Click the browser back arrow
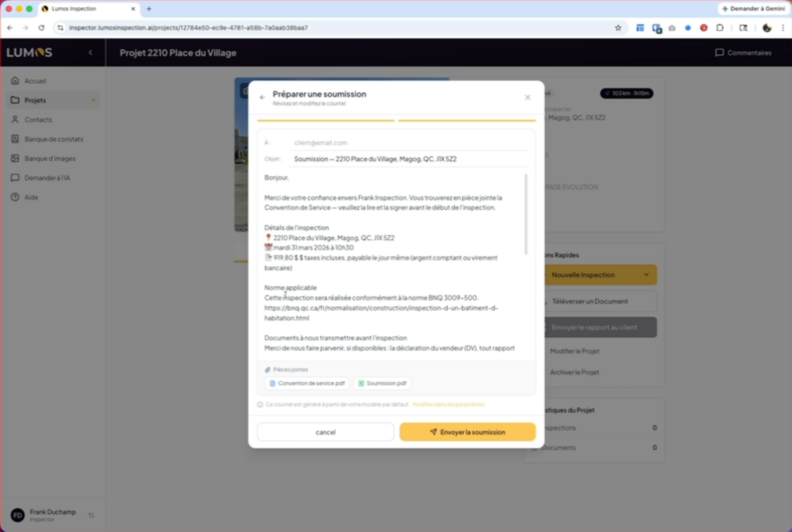792x532 pixels. pyautogui.click(x=10, y=28)
